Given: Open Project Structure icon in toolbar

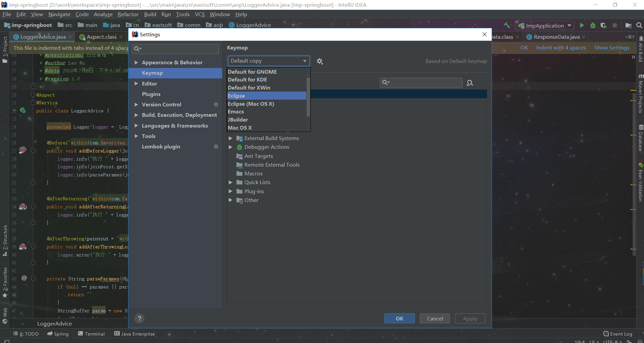Looking at the screenshot, I should point(628,26).
